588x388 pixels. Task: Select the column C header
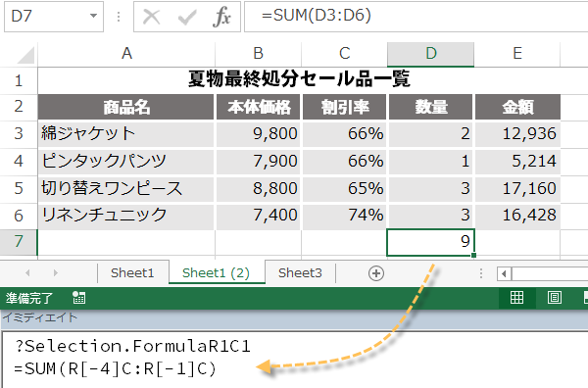(x=345, y=54)
